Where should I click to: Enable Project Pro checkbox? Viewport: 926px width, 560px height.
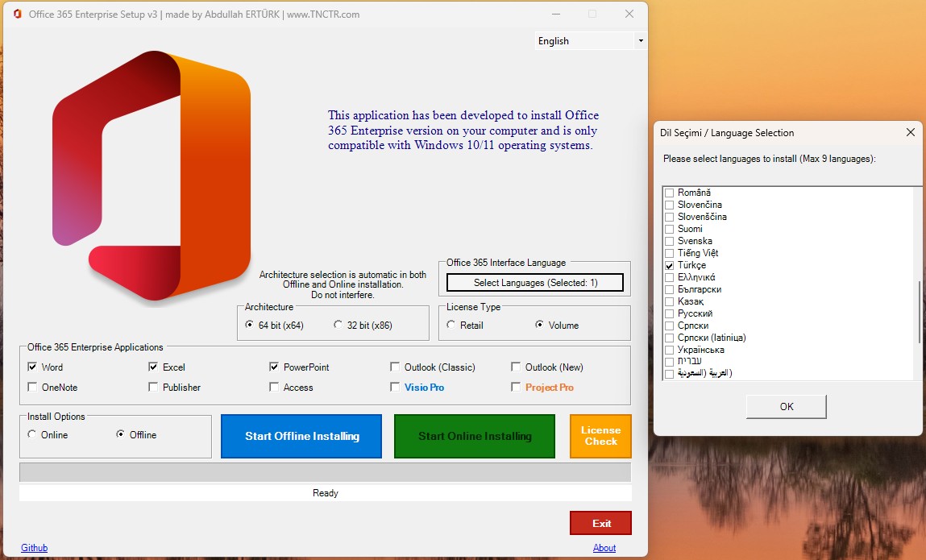point(516,387)
